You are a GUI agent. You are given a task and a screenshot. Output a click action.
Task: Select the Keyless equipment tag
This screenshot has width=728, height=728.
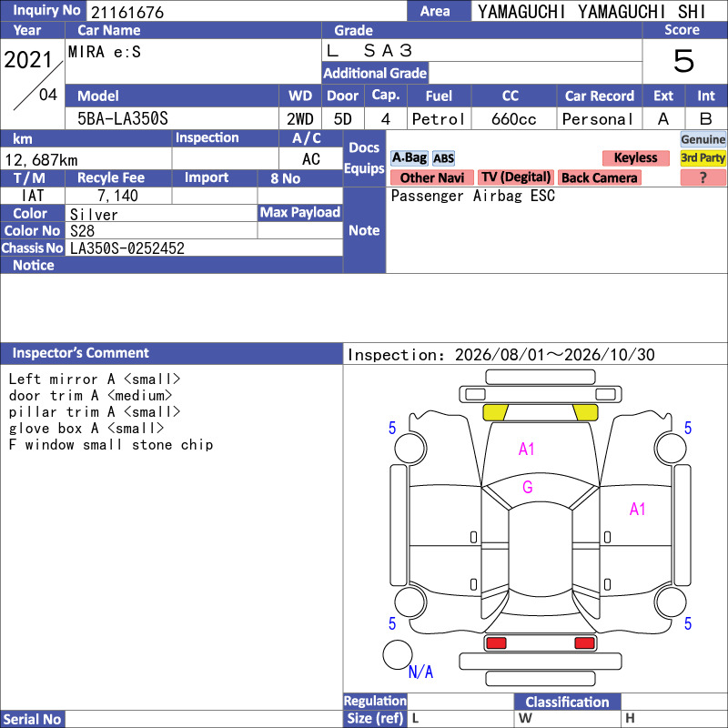pos(635,157)
